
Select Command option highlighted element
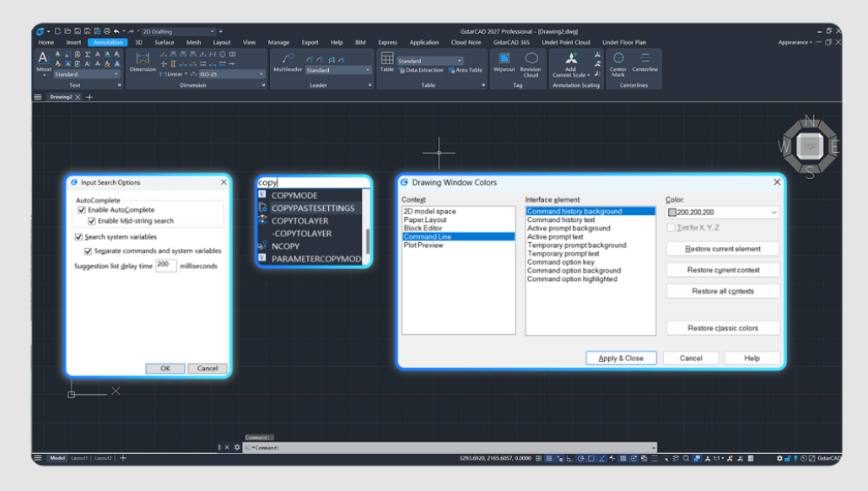click(572, 279)
